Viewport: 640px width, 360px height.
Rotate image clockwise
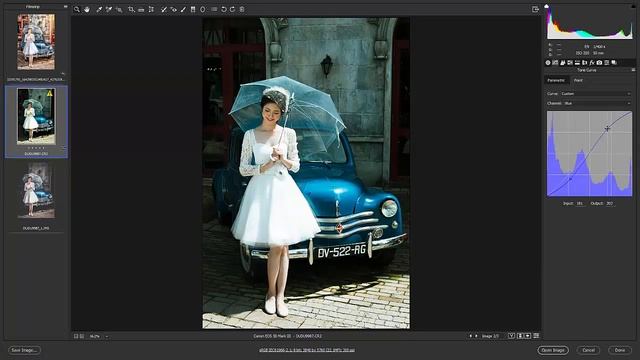232,9
